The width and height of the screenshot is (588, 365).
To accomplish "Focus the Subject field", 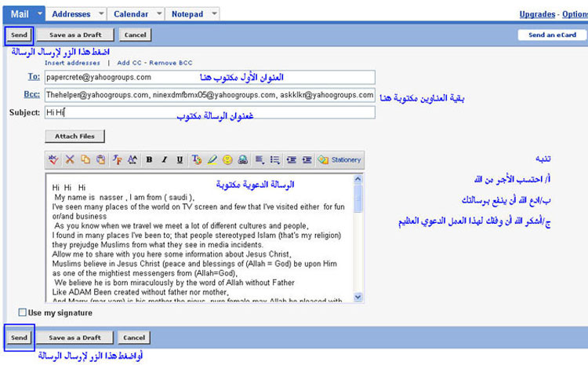I will tap(210, 112).
